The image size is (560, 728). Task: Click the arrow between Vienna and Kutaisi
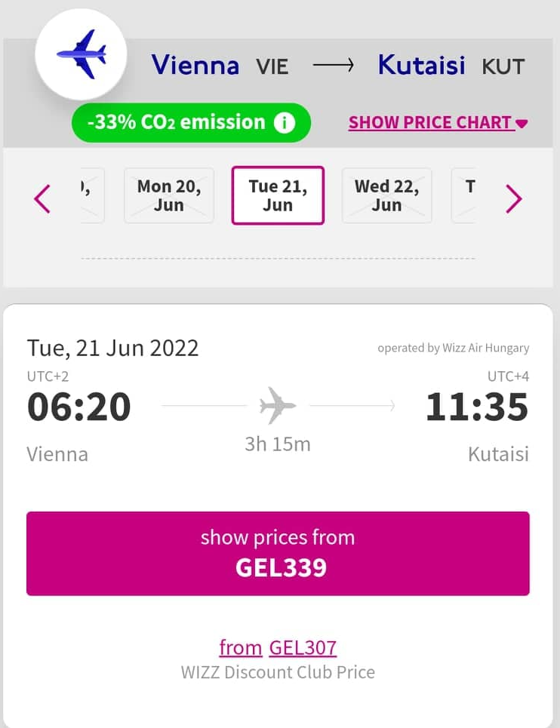point(334,66)
